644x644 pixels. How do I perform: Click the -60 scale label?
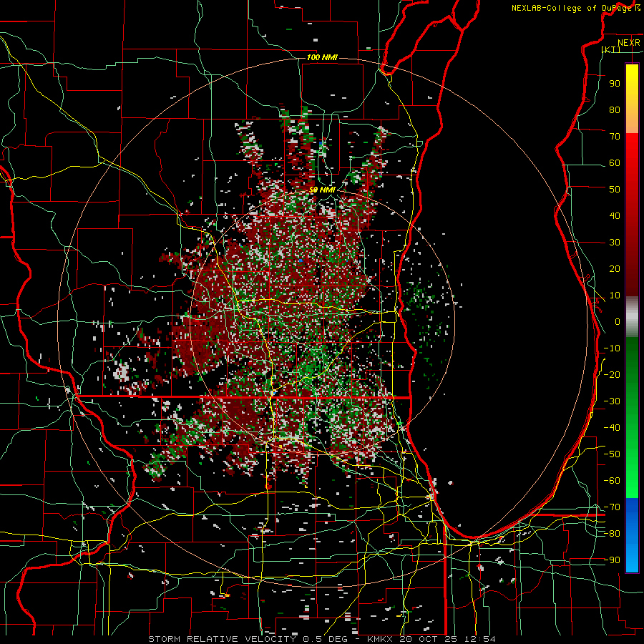tap(612, 481)
